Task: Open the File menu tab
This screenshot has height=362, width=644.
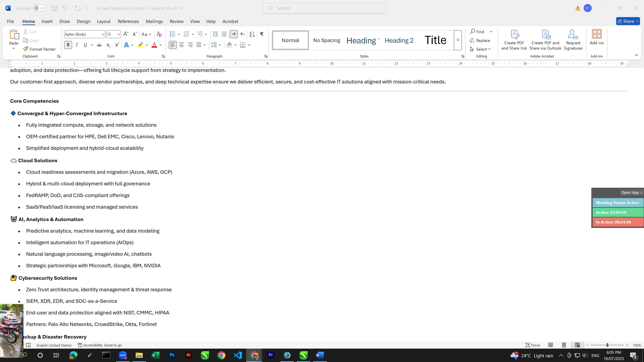Action: (x=11, y=21)
